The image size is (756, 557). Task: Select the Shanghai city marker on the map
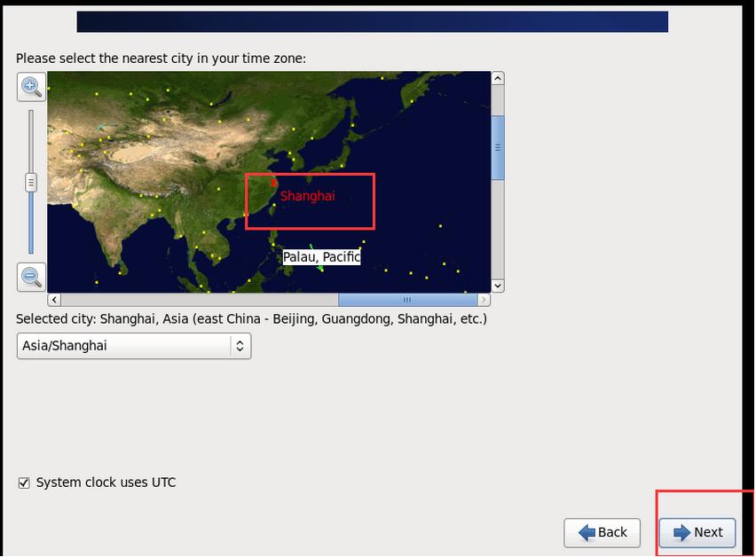click(274, 183)
